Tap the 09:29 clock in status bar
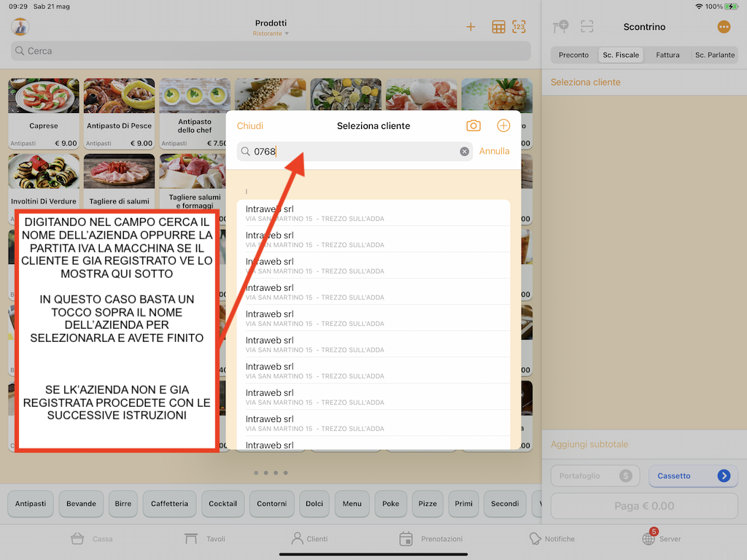 [x=18, y=7]
